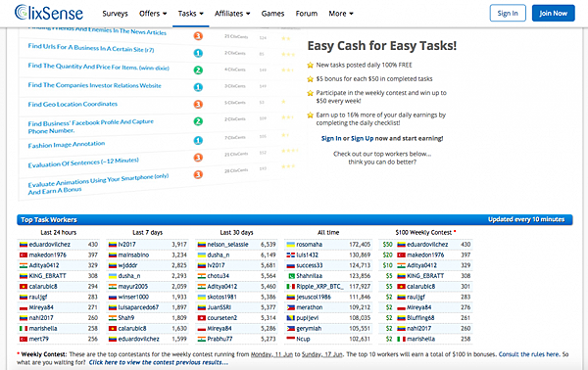Click 'Updated every 10 minutes' text

[x=526, y=219]
